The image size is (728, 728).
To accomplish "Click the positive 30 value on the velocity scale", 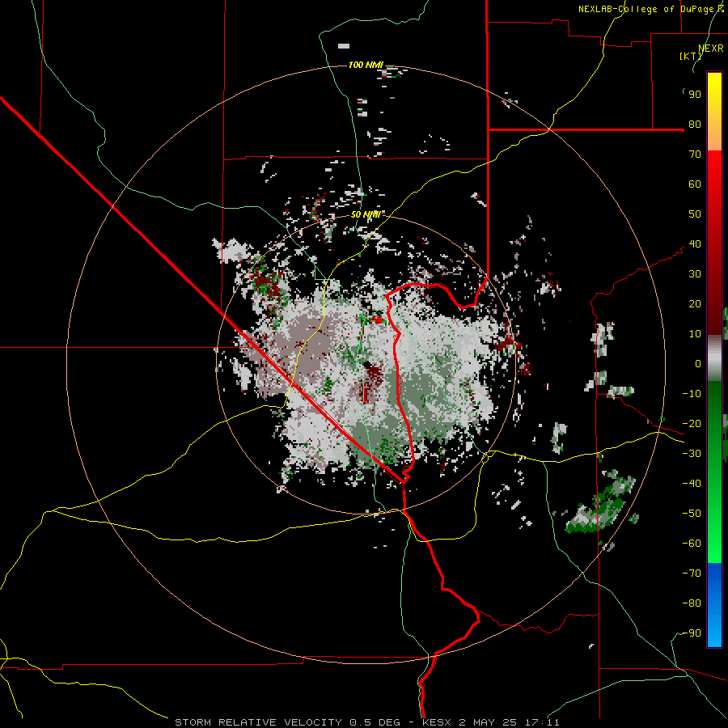I will point(695,274).
